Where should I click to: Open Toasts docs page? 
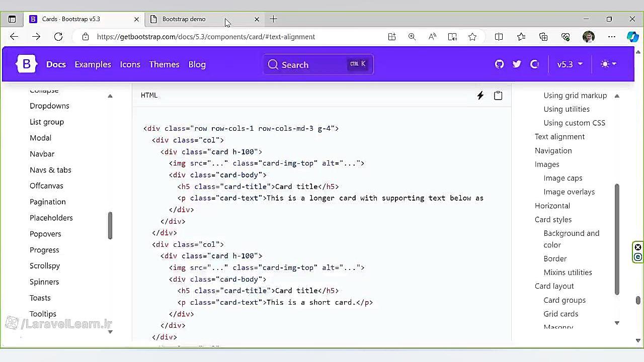40,298
